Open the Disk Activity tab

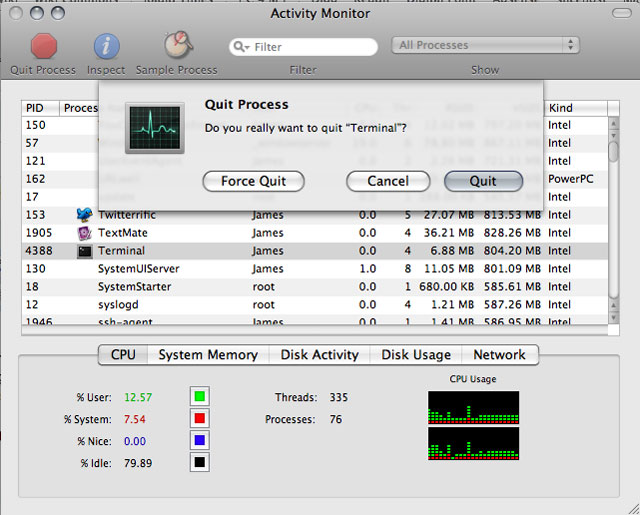tap(319, 355)
